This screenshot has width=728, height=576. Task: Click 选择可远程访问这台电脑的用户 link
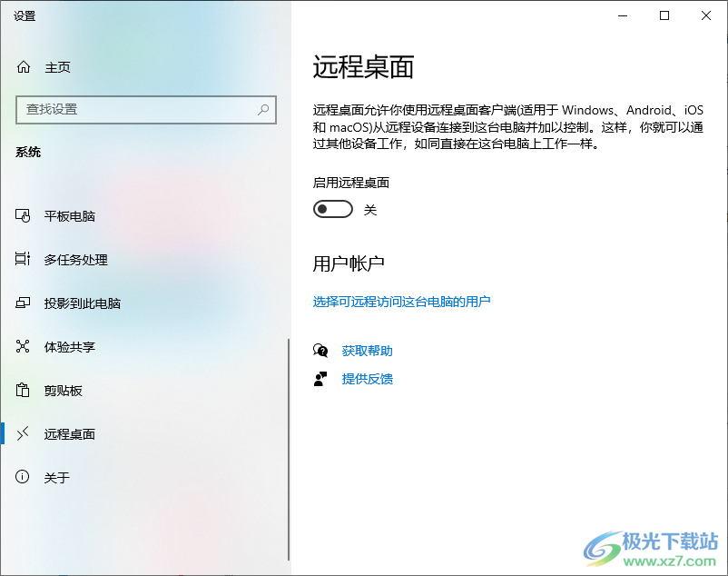pyautogui.click(x=403, y=302)
